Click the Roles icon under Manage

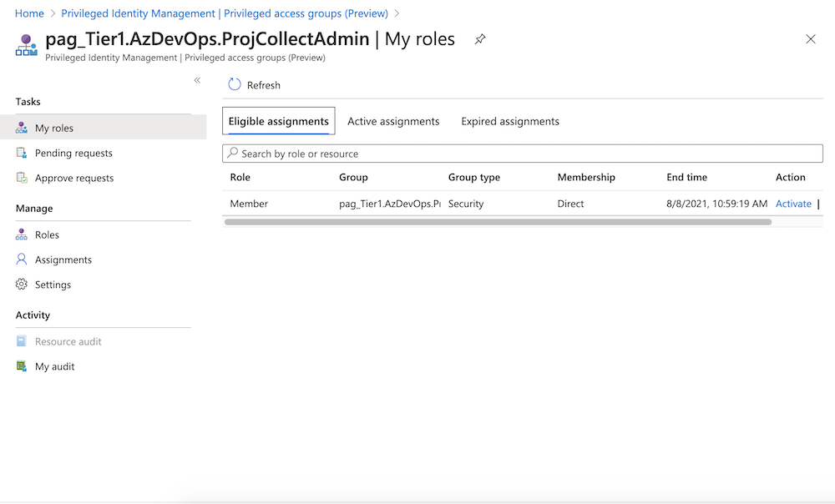pyautogui.click(x=23, y=234)
